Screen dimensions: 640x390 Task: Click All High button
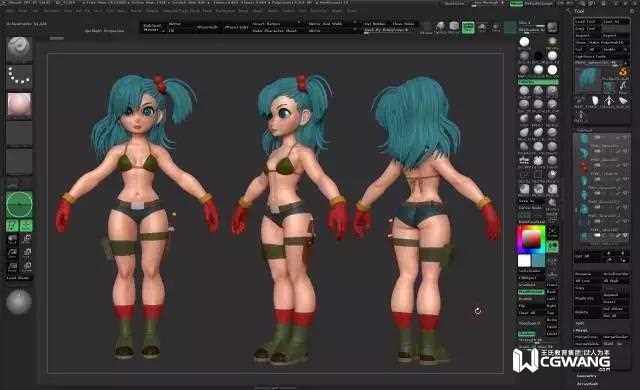(616, 281)
